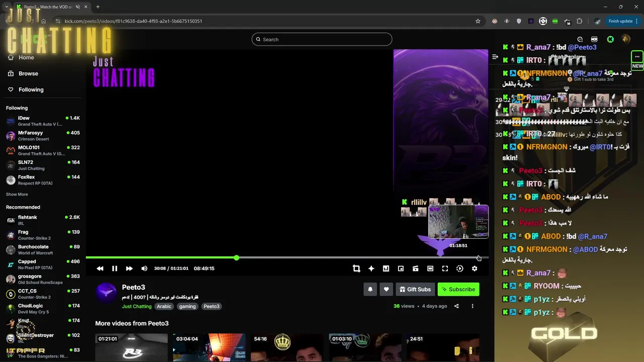The height and width of the screenshot is (362, 644).
Task: Open Chrome extensions puzzle icon
Action: (x=580, y=21)
